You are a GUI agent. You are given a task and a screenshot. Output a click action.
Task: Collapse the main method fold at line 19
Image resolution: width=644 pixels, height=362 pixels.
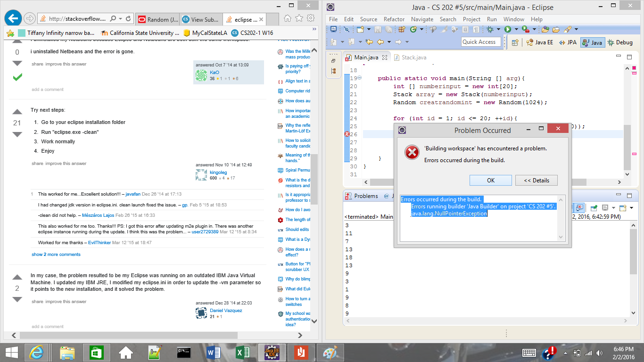[360, 78]
